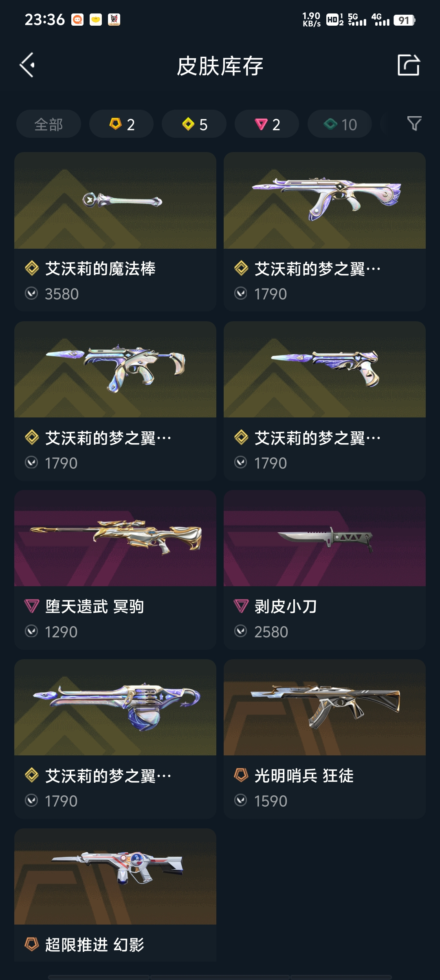Filter by orange tier with 2 skins
440x980 pixels.
(x=121, y=124)
